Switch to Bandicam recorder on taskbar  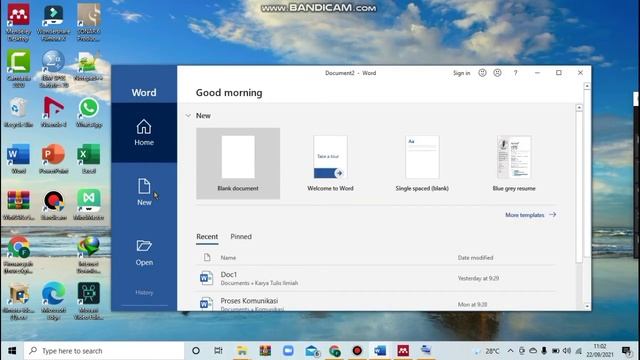point(357,351)
